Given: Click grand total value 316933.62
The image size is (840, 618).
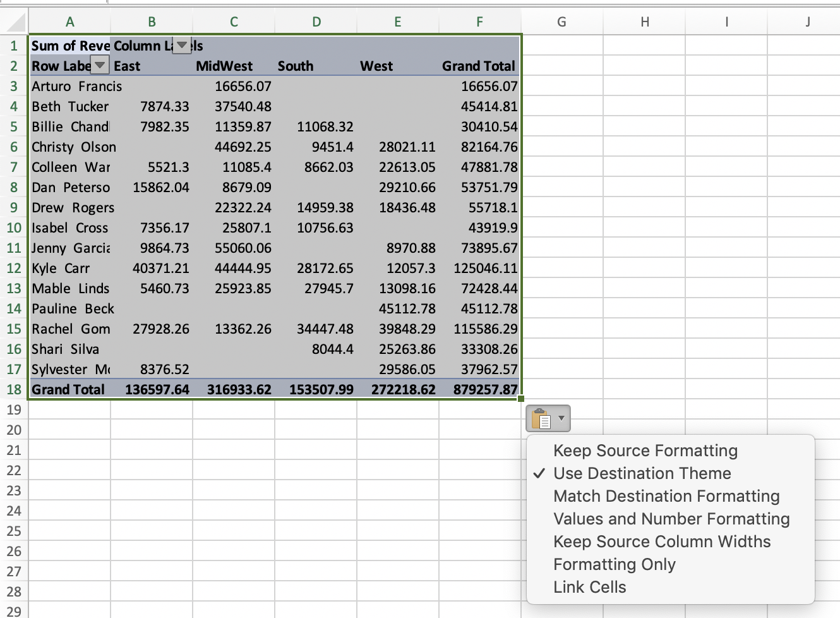Looking at the screenshot, I should pos(234,389).
